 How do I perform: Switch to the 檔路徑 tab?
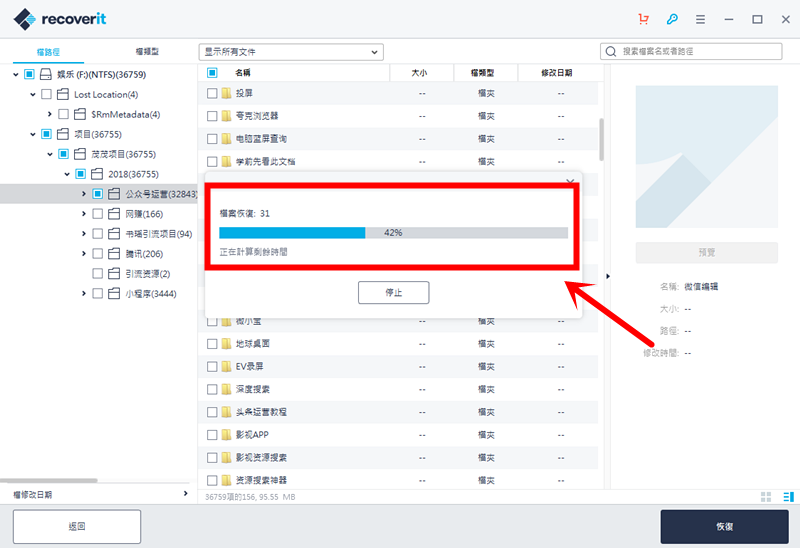pyautogui.click(x=48, y=52)
